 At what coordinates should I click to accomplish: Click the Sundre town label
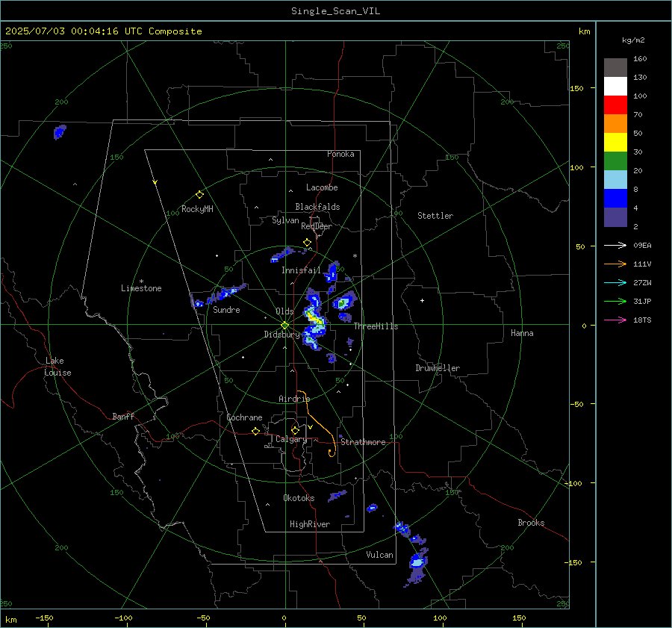pyautogui.click(x=226, y=310)
